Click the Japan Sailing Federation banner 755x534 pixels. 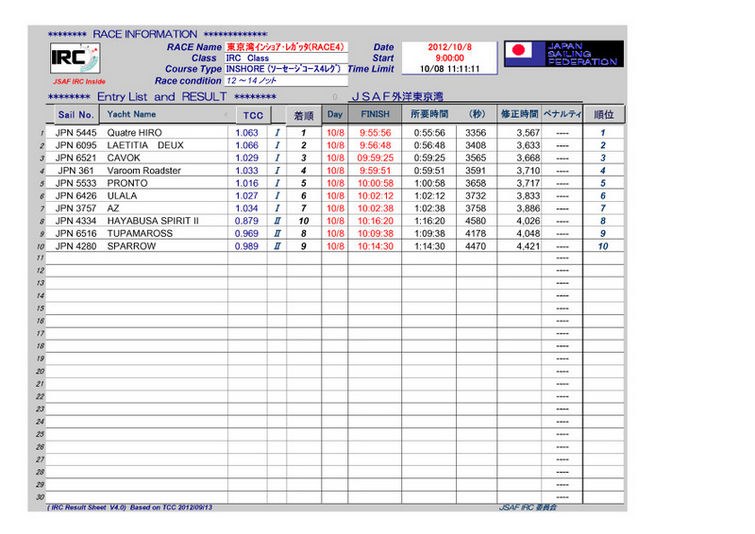[x=564, y=54]
